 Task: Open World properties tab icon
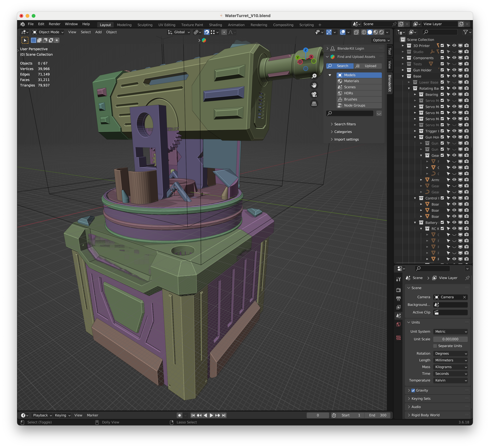click(398, 324)
